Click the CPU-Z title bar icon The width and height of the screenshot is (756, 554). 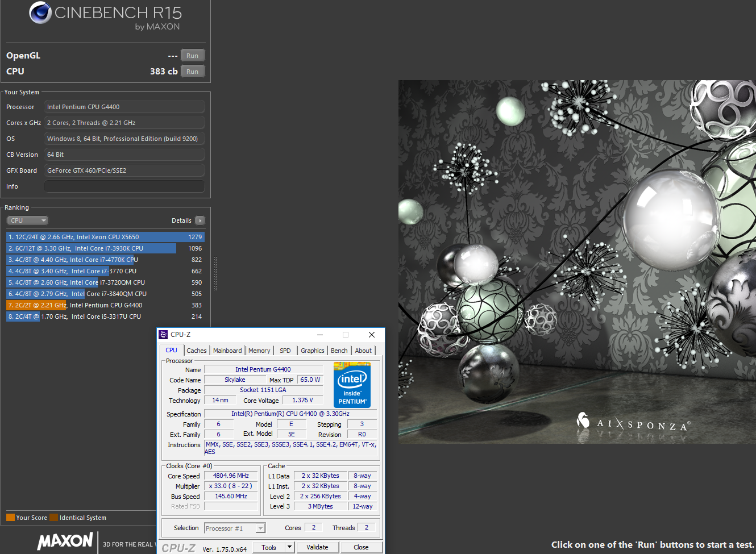(164, 335)
